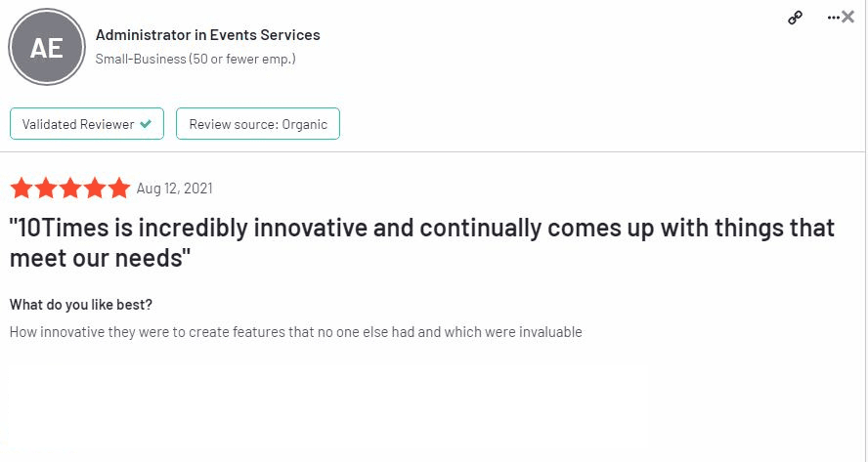Click the Small-Business company size label

(x=195, y=59)
